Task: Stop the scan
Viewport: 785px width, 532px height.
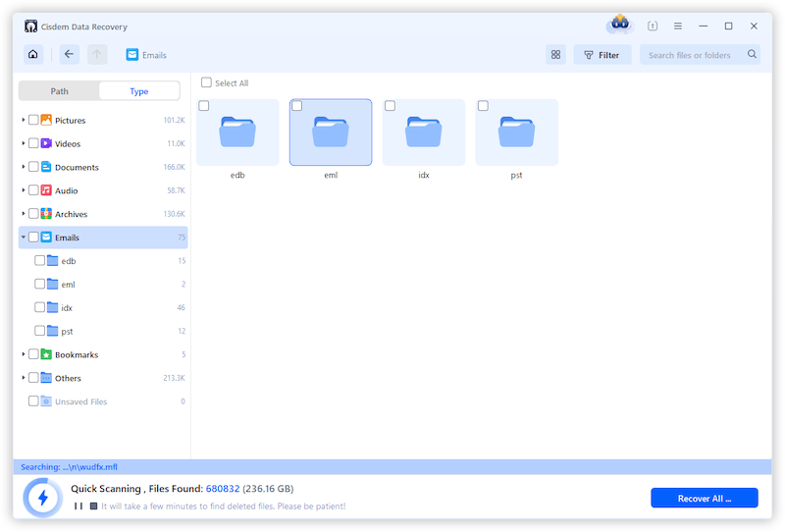Action: pyautogui.click(x=93, y=505)
